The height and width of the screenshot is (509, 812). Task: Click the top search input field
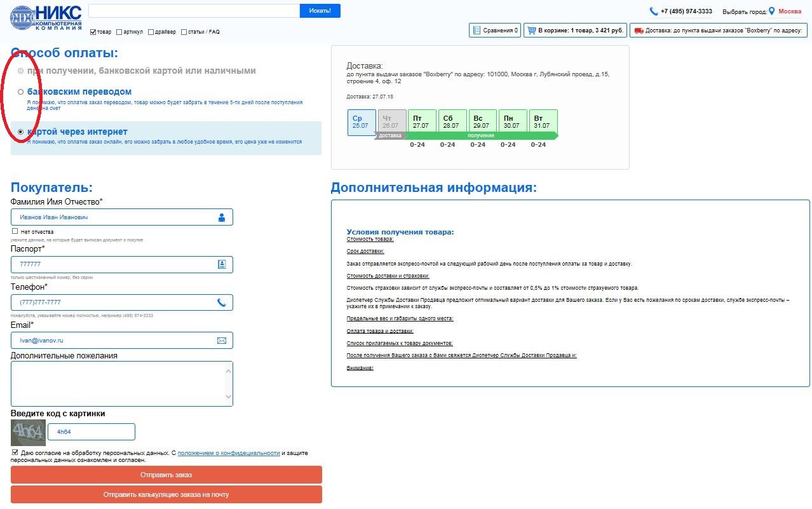pyautogui.click(x=194, y=11)
